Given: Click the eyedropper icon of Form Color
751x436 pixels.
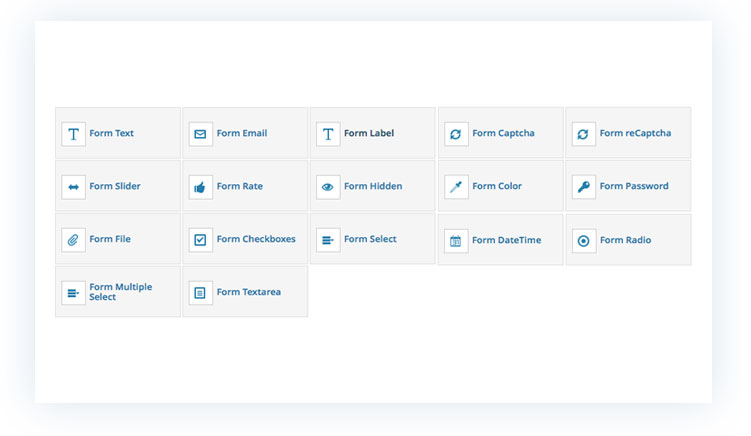Looking at the screenshot, I should coord(456,187).
